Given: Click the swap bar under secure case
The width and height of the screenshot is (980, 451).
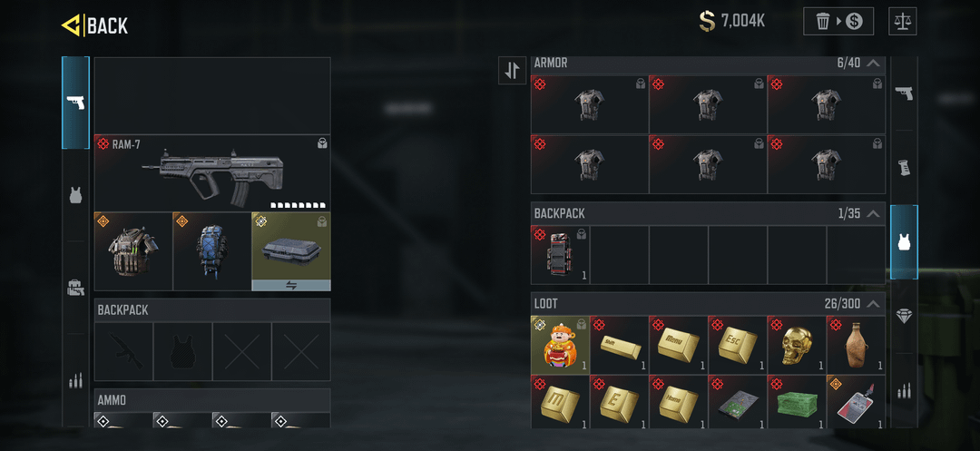Looking at the screenshot, I should (291, 285).
